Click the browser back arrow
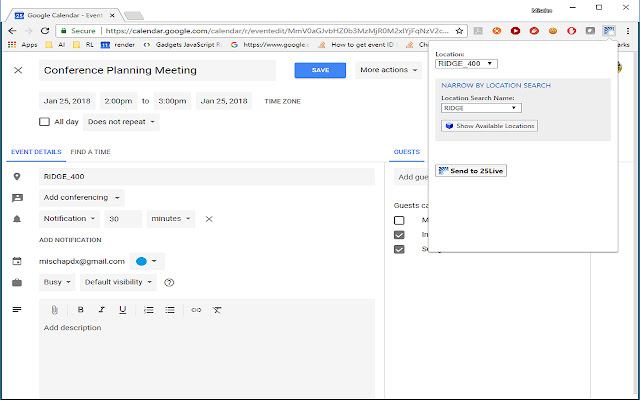Screen dimensions: 640x400 [x=12, y=31]
